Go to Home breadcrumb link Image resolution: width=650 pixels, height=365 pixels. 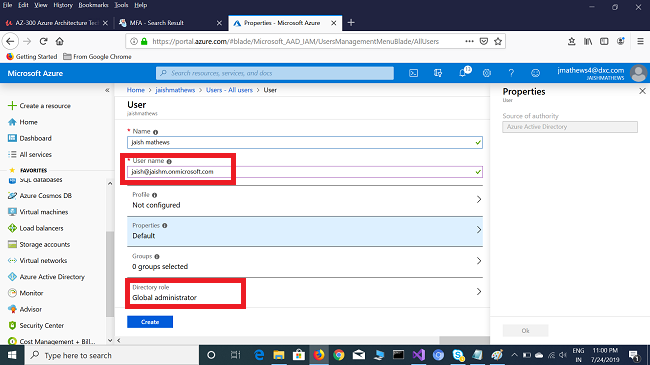pos(136,90)
